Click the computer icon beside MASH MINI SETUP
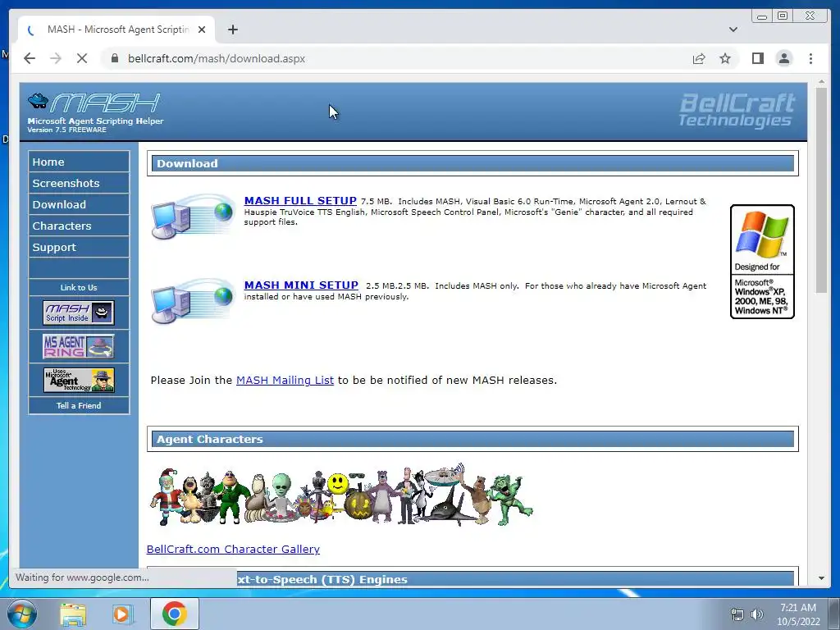 [194, 301]
